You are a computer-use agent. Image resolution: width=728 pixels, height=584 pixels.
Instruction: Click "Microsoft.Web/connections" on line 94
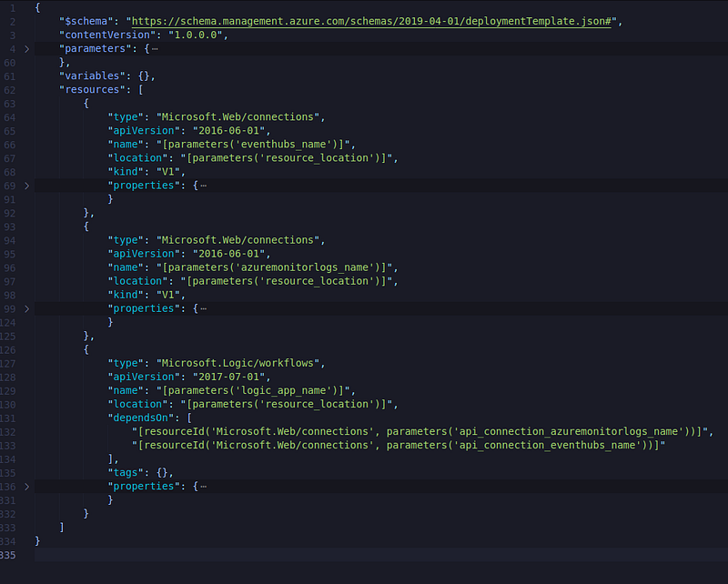click(x=238, y=240)
